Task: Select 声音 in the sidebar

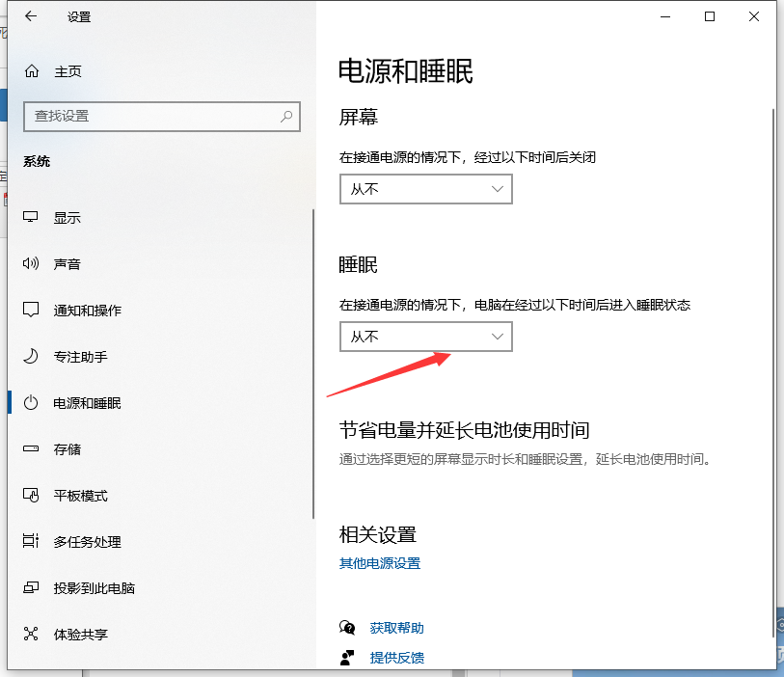Action: point(67,264)
